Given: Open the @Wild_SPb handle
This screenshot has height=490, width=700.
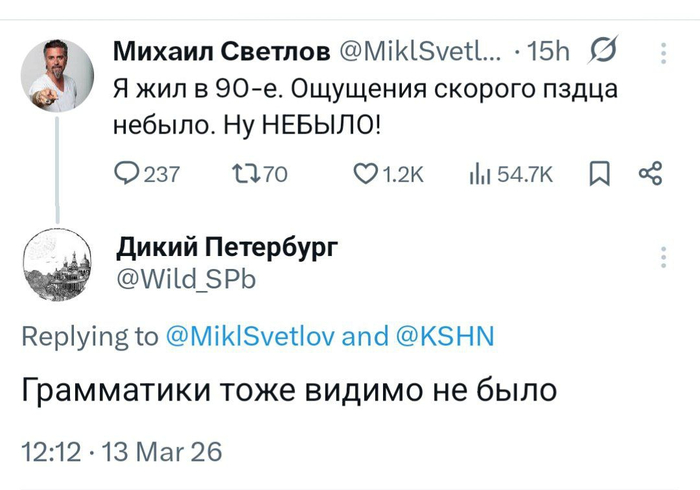Looking at the screenshot, I should click(187, 279).
